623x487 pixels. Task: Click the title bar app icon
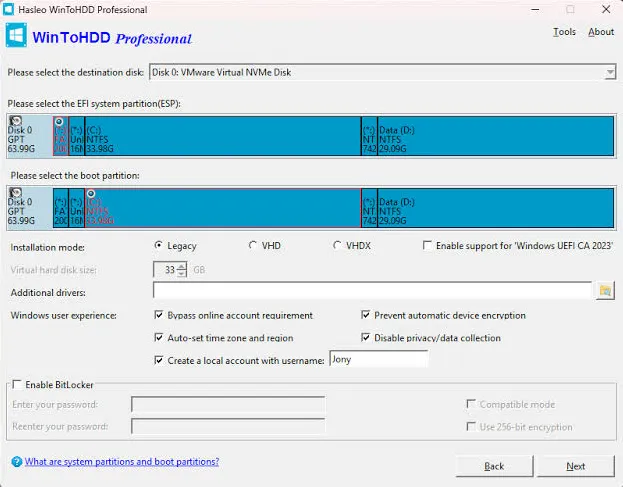(x=8, y=9)
